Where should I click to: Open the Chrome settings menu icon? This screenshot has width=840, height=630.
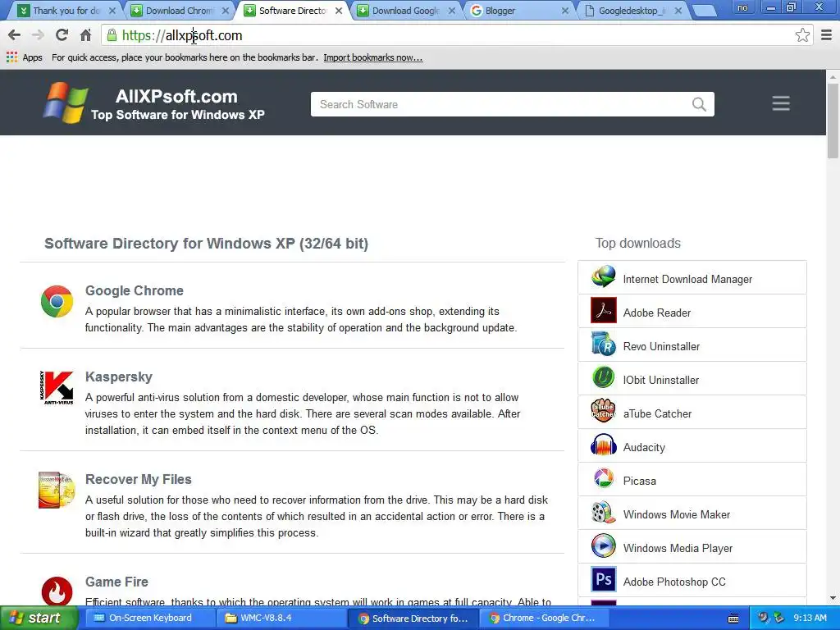pyautogui.click(x=827, y=35)
